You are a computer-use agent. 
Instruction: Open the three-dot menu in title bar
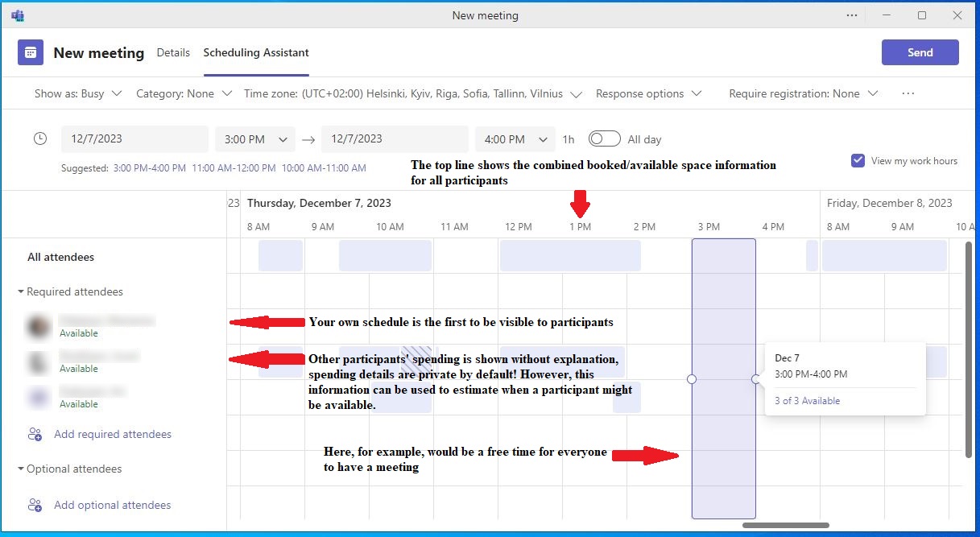coord(852,15)
